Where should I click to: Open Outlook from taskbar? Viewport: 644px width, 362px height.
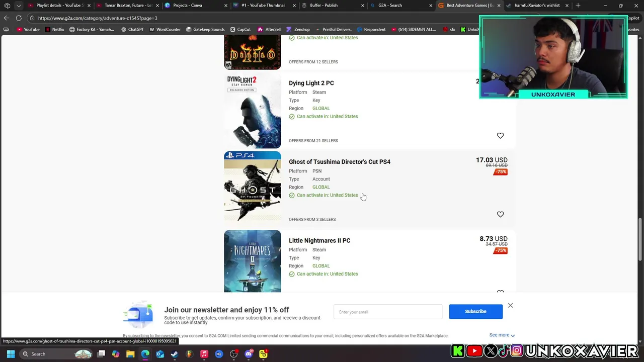pos(160,354)
